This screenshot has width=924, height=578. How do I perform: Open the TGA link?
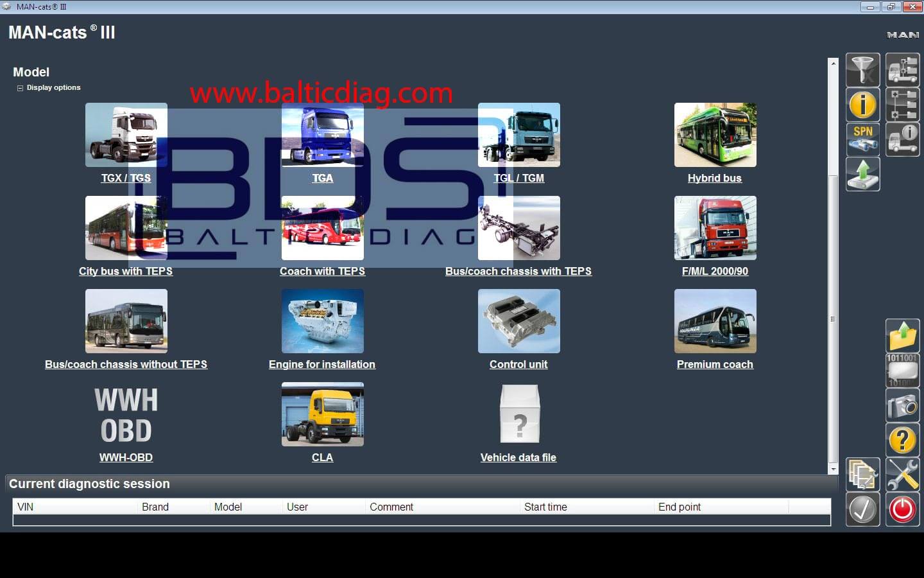tap(323, 178)
